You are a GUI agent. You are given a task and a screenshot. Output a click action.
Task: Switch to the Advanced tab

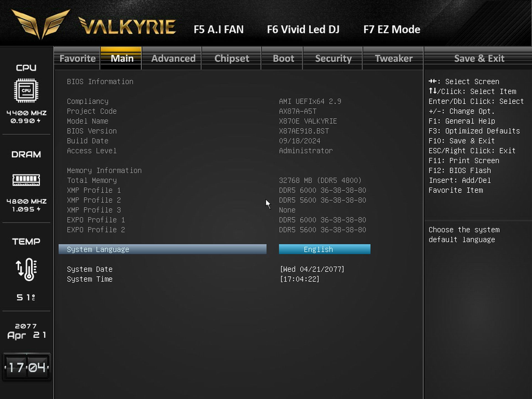point(173,58)
